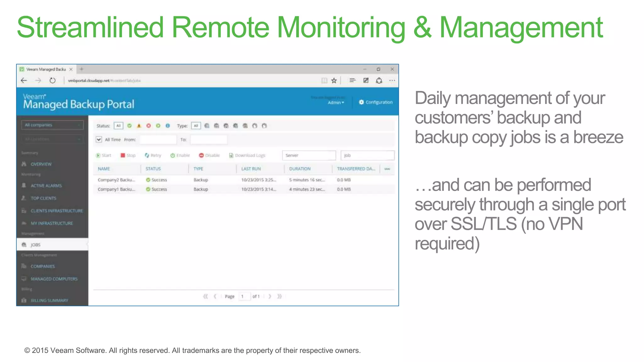Toggle the All Time checkbox
Screen dimensions: 644x362
(x=99, y=139)
